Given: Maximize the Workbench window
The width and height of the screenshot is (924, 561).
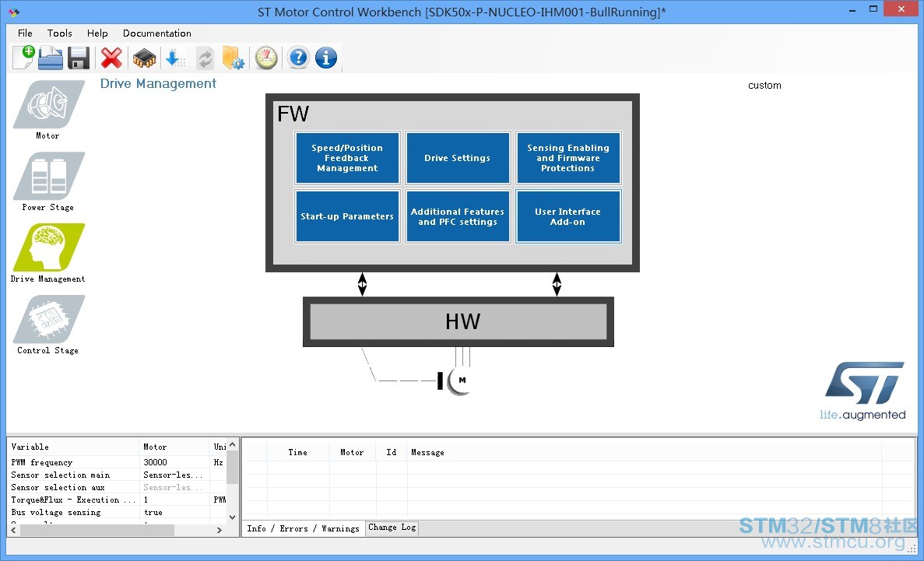Looking at the screenshot, I should [874, 9].
